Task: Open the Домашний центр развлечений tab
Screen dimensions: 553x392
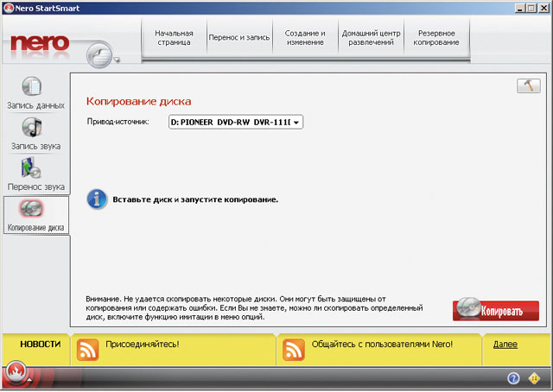Action: pos(371,38)
